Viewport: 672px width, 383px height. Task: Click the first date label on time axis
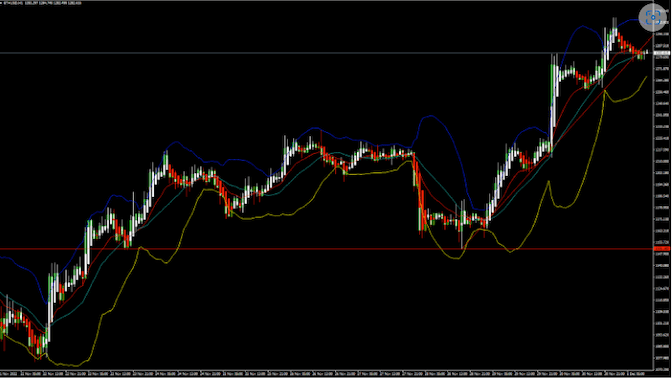tap(9, 374)
